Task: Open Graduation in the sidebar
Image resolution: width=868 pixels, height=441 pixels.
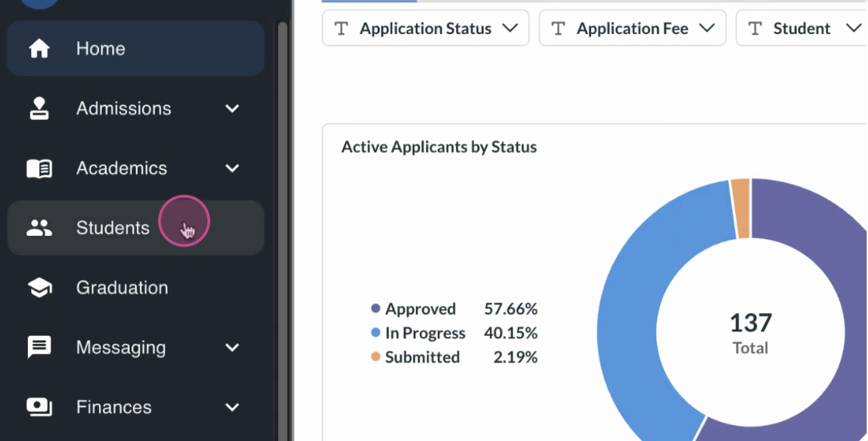Action: (x=136, y=288)
